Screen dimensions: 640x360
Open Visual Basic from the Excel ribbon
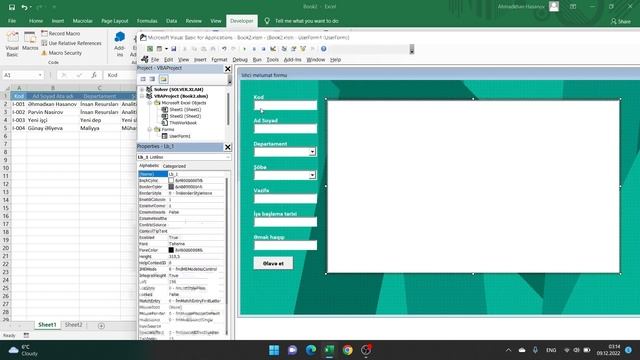(x=12, y=44)
